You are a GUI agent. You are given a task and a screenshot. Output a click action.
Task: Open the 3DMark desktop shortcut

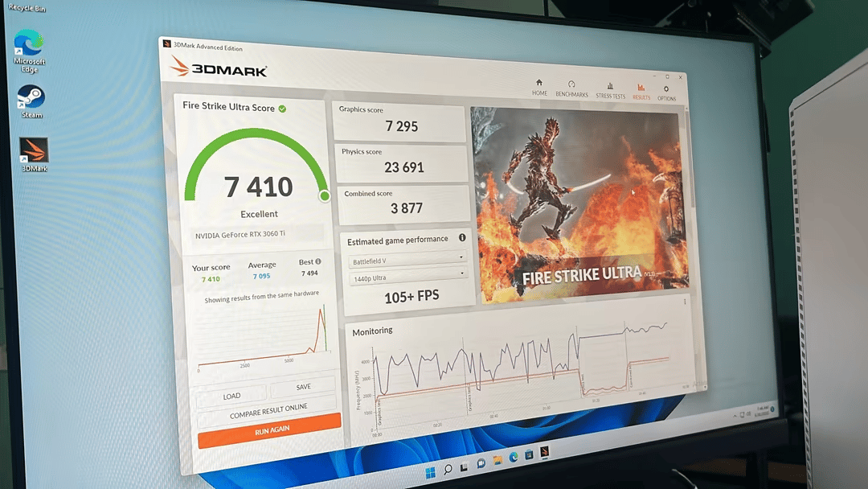(x=34, y=154)
